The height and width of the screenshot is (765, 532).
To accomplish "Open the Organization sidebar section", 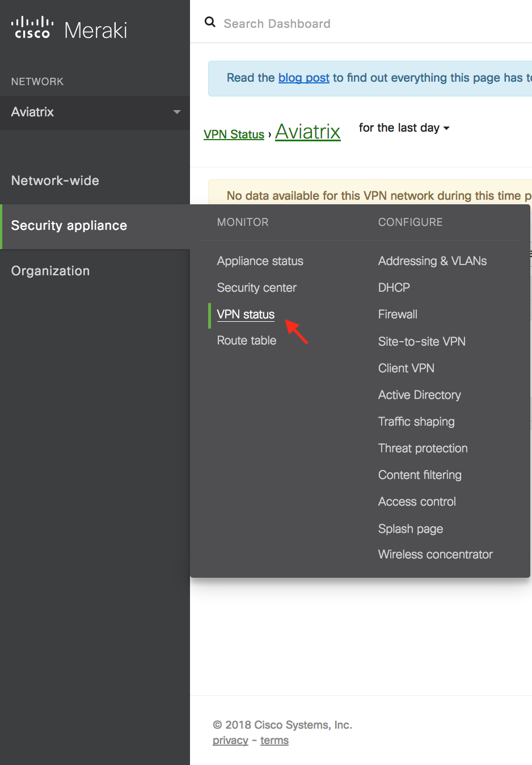I will [x=50, y=271].
